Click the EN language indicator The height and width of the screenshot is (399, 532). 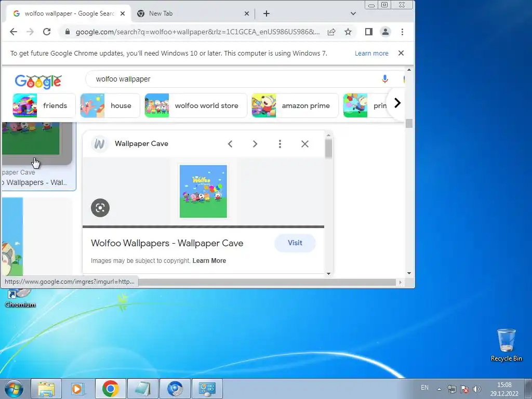(424, 388)
